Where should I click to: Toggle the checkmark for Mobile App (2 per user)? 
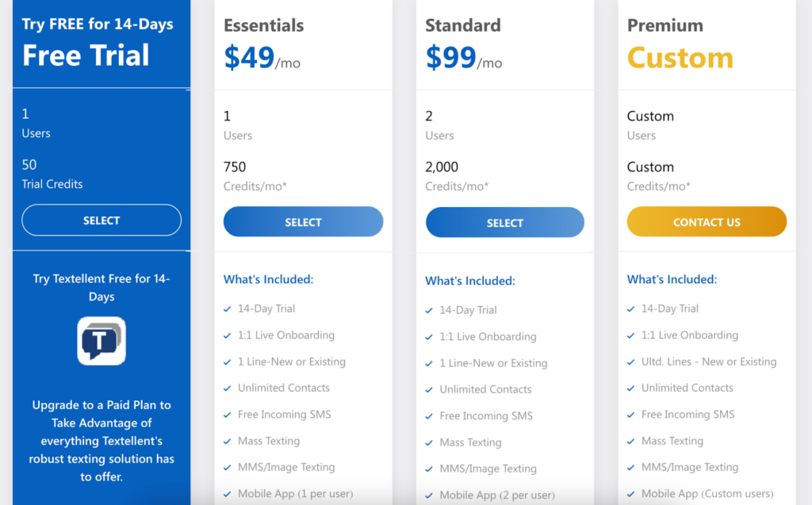431,493
